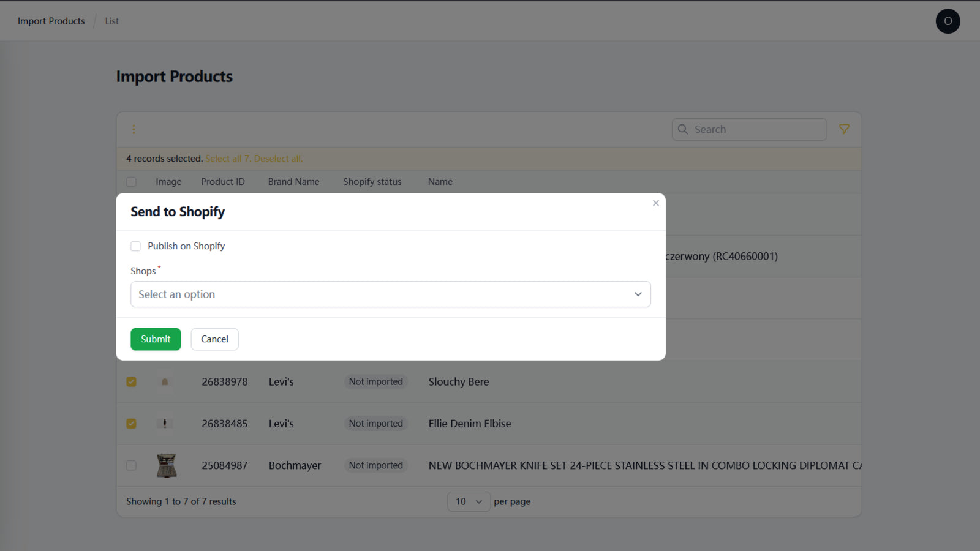The width and height of the screenshot is (980, 551).
Task: Open the Ellie Denim Elbise product thumbnail
Action: tap(165, 424)
